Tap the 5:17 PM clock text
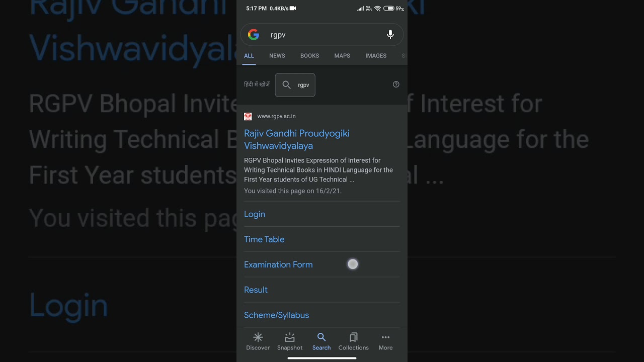Viewport: 644px width, 362px height. (256, 9)
